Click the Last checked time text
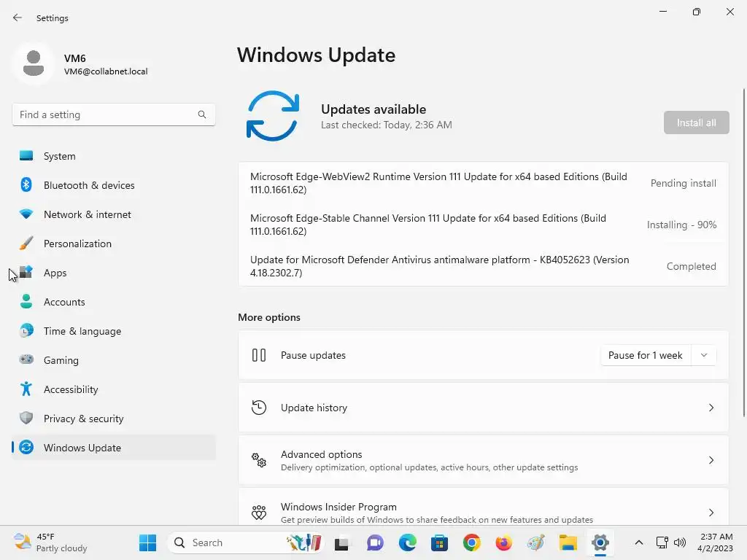The image size is (747, 560). pos(387,125)
